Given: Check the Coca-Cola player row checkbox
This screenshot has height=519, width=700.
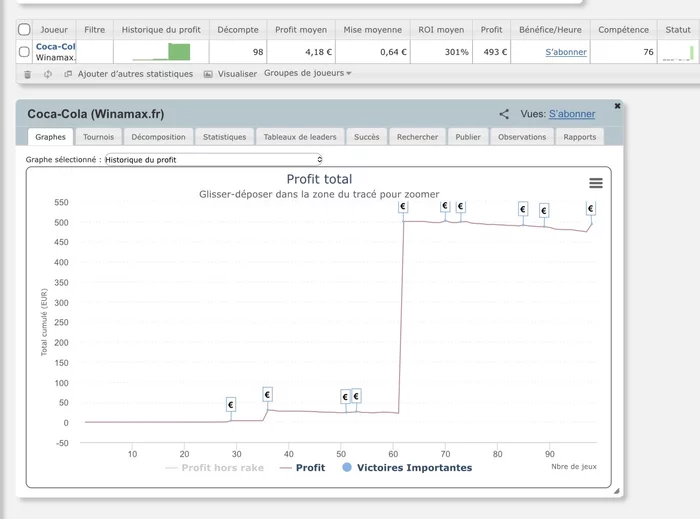Looking at the screenshot, I should (24, 52).
